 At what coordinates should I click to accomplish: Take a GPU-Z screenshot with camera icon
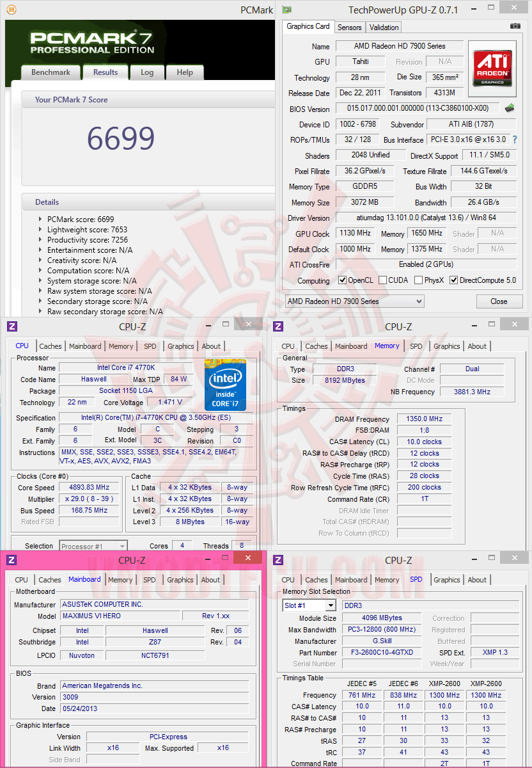515,26
